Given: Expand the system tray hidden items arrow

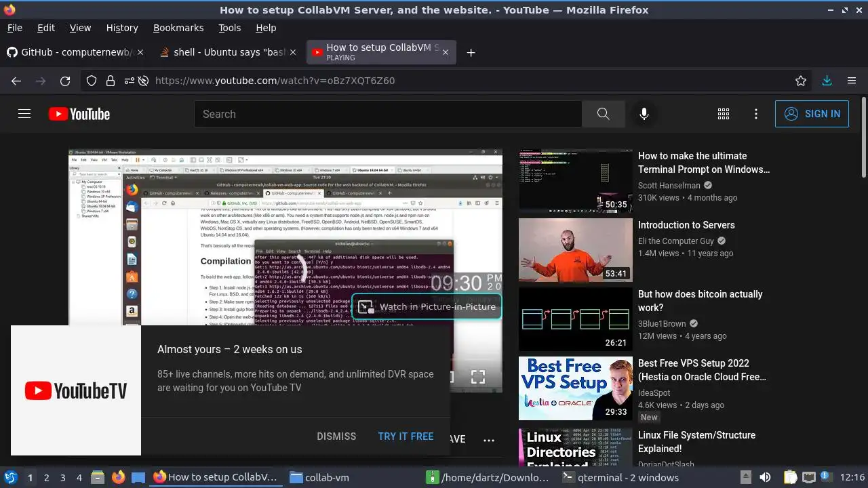Looking at the screenshot, I should point(745,478).
